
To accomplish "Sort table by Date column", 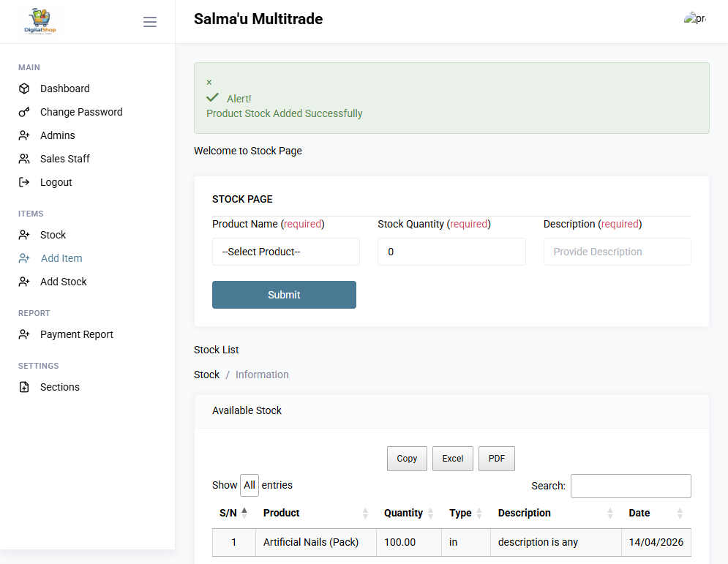I will (656, 513).
